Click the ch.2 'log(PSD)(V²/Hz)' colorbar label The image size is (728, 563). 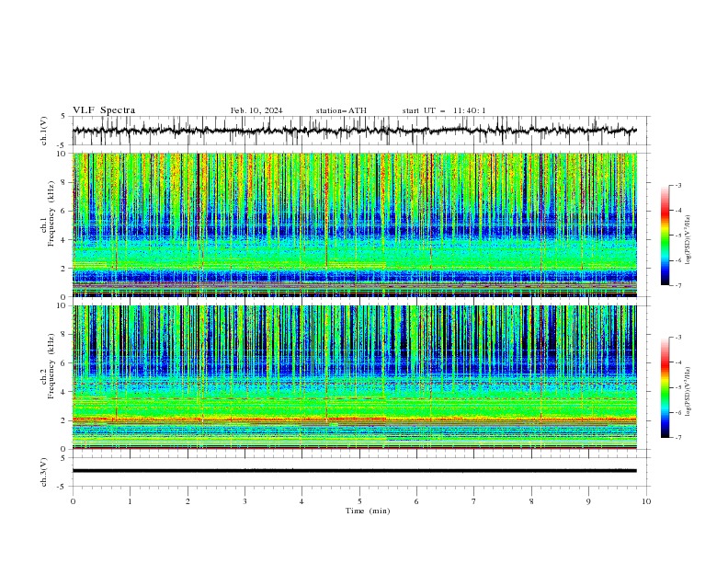point(688,392)
